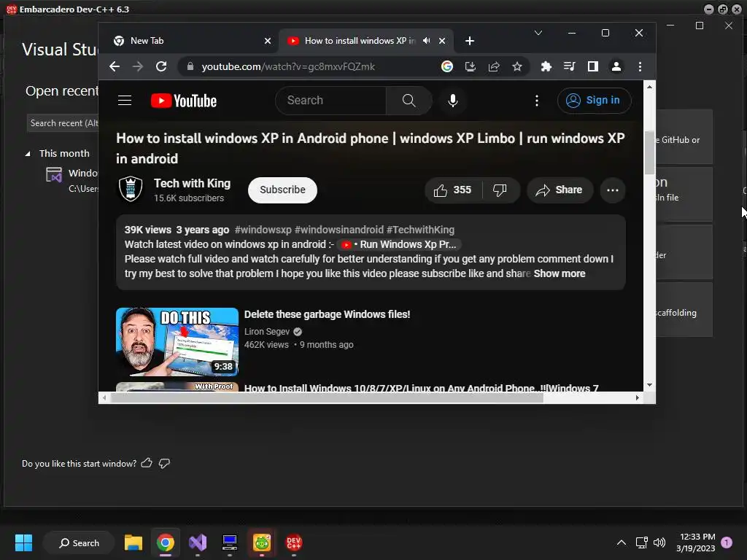
Task: Open taskbar Search box
Action: 79,542
